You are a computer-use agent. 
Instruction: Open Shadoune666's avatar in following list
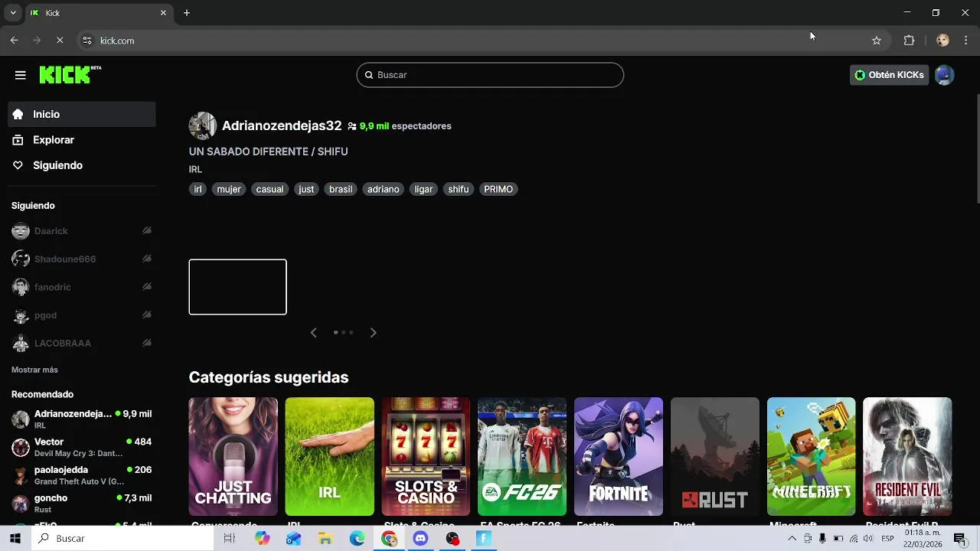pos(21,259)
